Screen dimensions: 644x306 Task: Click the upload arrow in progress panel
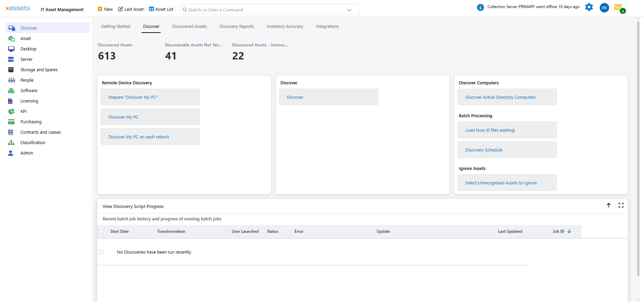point(609,205)
